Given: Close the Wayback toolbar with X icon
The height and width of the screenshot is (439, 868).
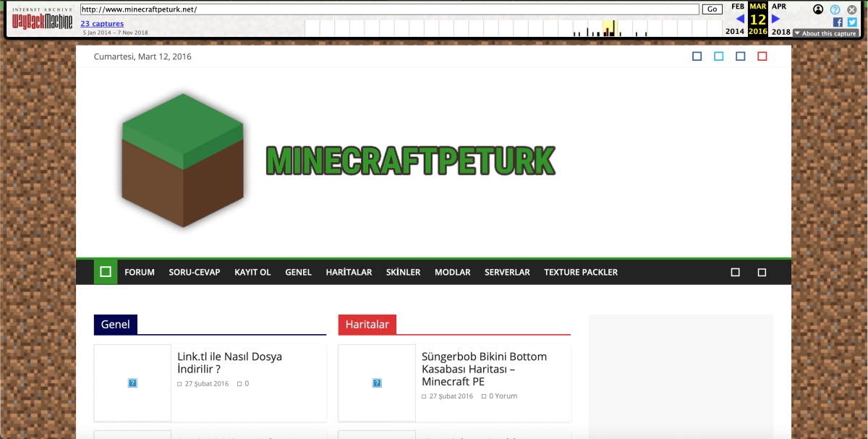Looking at the screenshot, I should [x=851, y=9].
